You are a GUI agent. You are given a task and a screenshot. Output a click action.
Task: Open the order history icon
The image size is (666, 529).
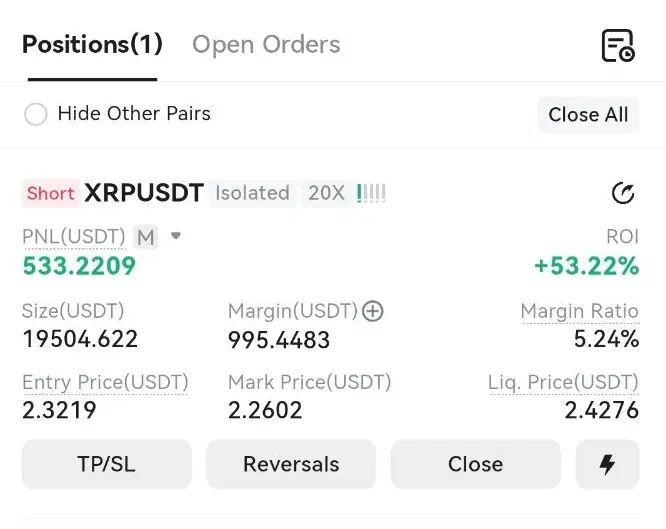[x=618, y=45]
